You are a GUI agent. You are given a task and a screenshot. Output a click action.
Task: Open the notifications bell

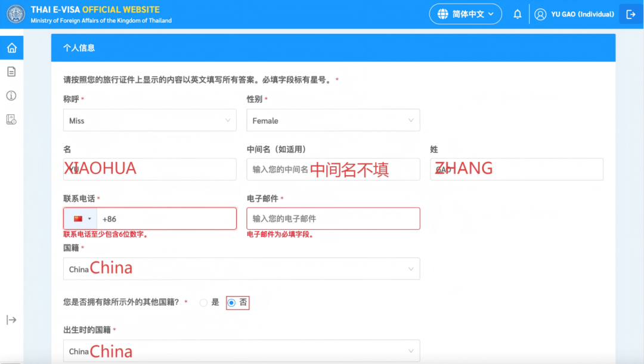(x=518, y=14)
